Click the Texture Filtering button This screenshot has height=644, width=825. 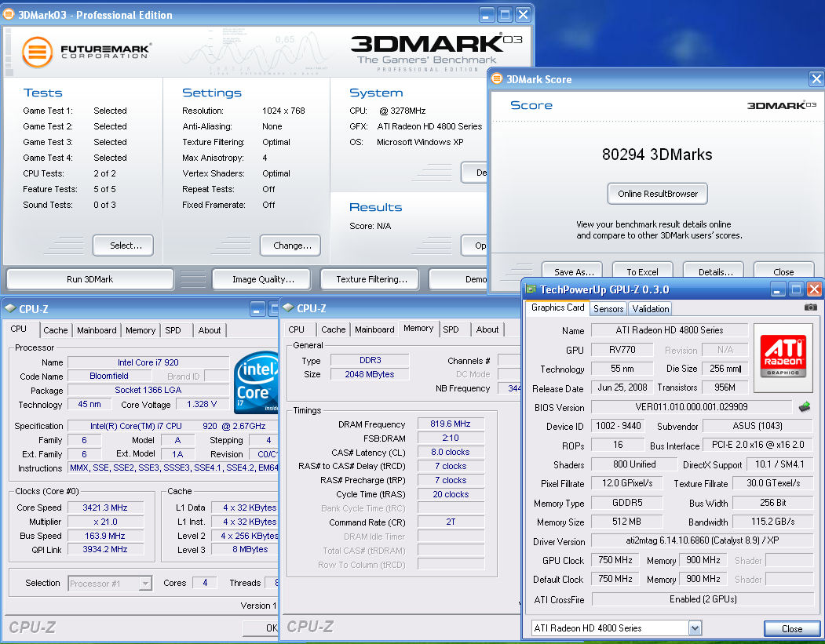tap(371, 279)
